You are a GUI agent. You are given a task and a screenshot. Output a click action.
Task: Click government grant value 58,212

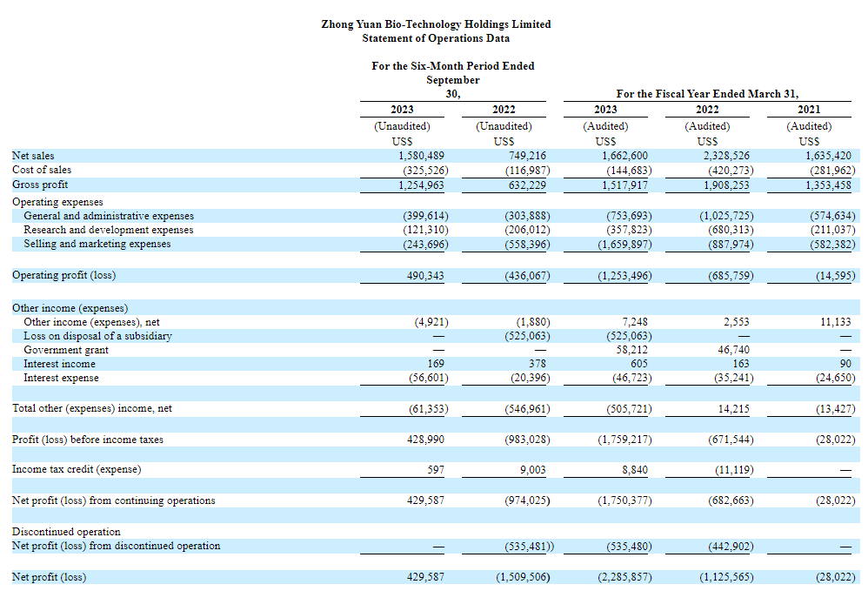tap(631, 350)
